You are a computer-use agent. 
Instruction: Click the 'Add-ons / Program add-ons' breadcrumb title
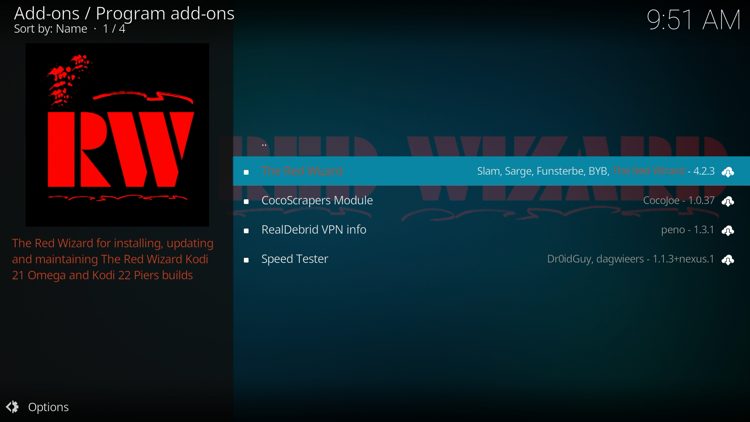coord(124,13)
